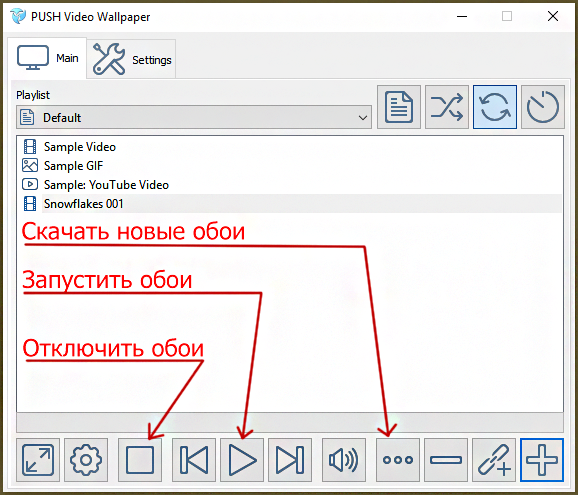Remove selected item with minus button
Screen dimensions: 578x495
tap(446, 460)
